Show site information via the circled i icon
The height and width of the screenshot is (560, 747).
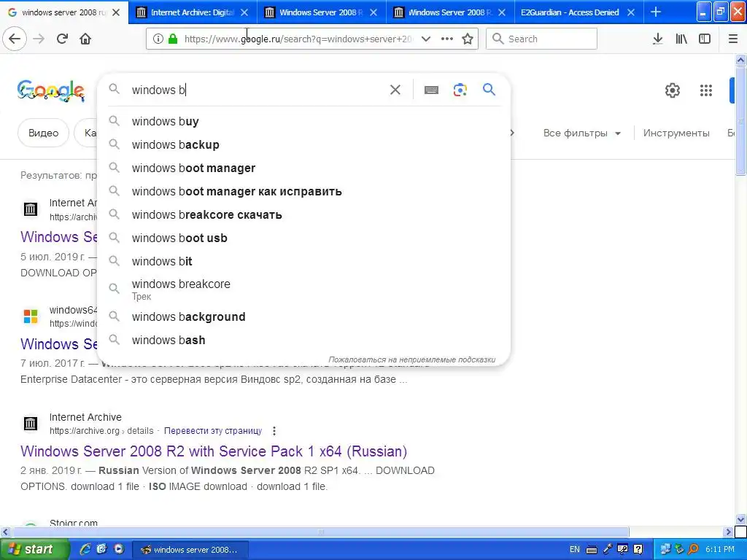click(158, 39)
